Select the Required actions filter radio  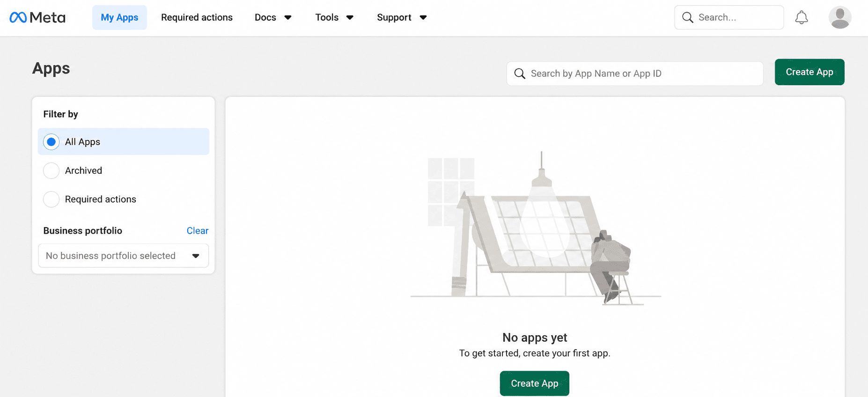[51, 199]
